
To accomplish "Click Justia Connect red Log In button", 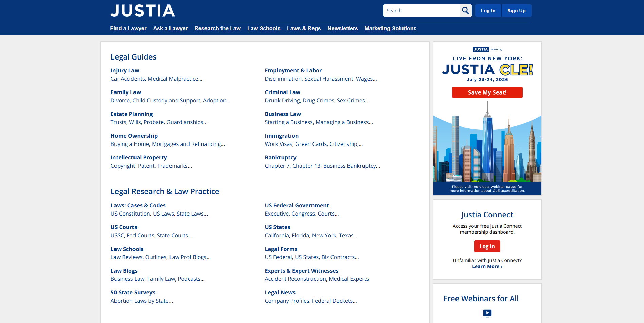I will [x=487, y=246].
